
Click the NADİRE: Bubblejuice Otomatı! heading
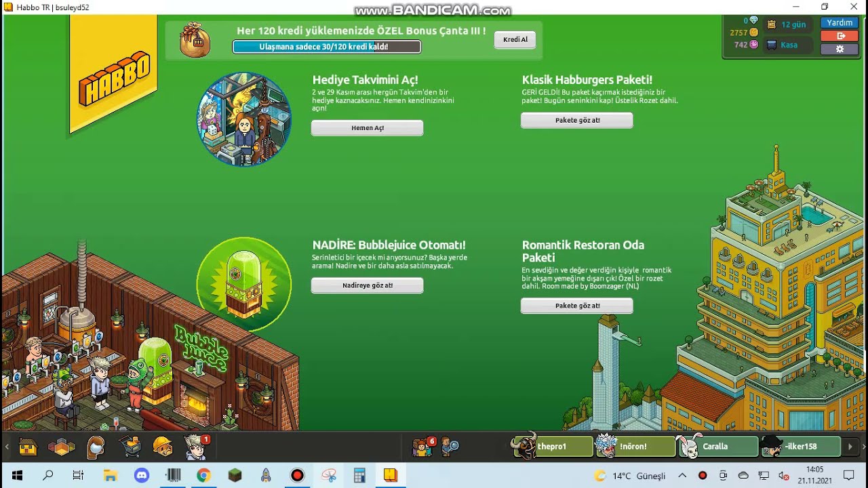point(389,245)
